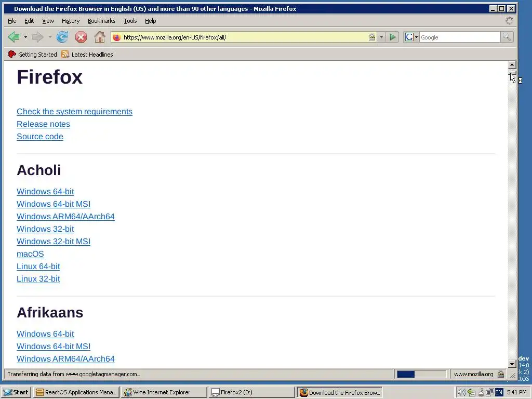Click into the URL address field
Viewport: 532px width, 399px height.
[244, 37]
